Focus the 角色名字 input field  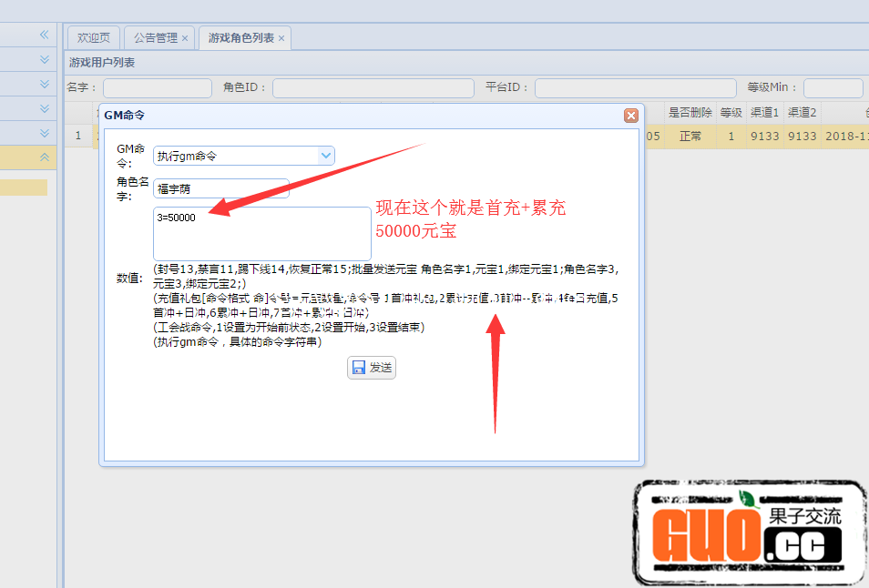221,188
